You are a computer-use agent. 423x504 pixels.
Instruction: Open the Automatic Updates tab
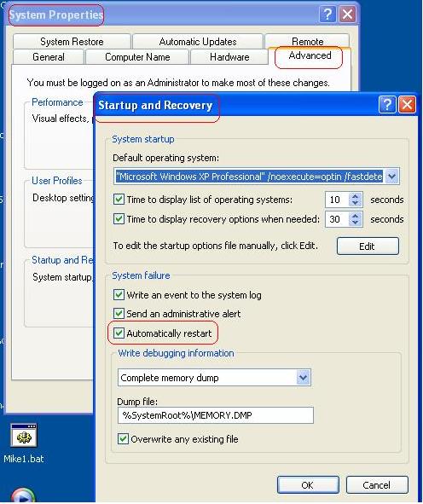coord(198,42)
